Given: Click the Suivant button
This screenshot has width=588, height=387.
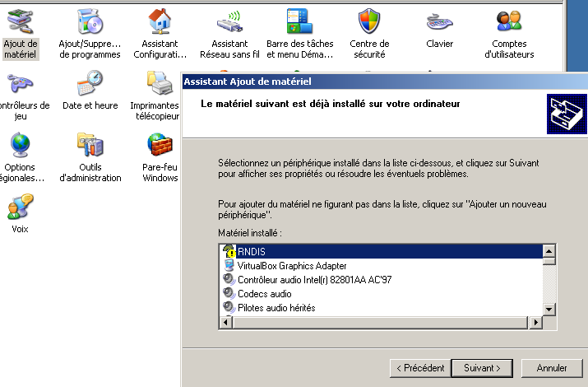Looking at the screenshot, I should pos(483,367).
